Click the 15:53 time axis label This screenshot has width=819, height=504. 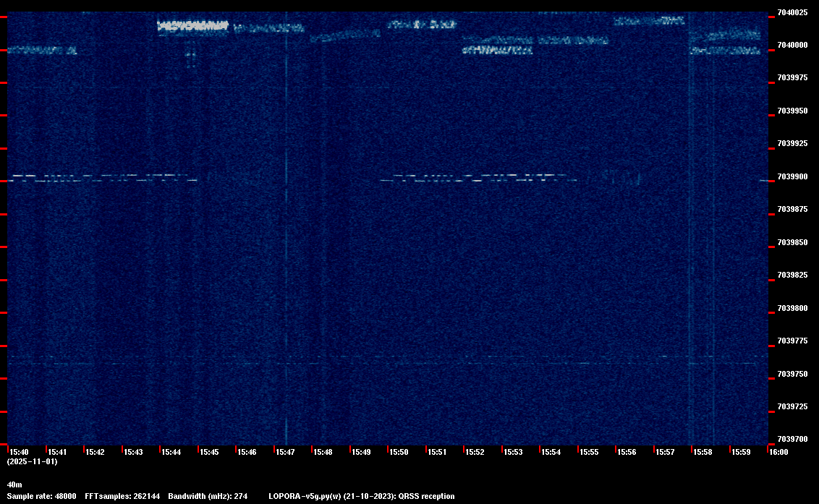click(x=513, y=452)
